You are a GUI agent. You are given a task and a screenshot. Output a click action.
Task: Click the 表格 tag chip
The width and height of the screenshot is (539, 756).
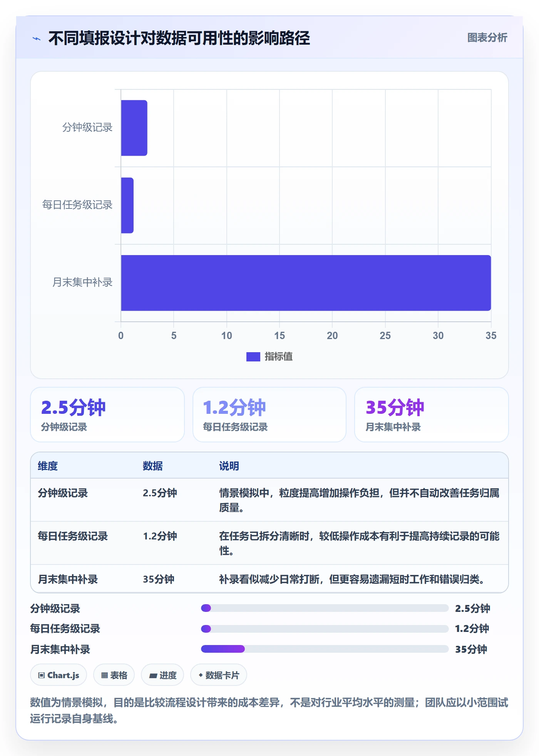[x=114, y=675]
